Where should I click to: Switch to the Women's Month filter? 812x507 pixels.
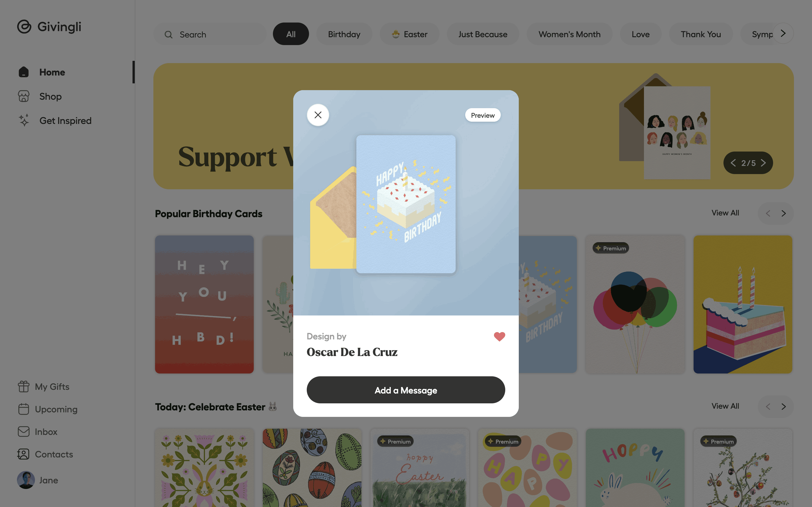click(x=570, y=34)
